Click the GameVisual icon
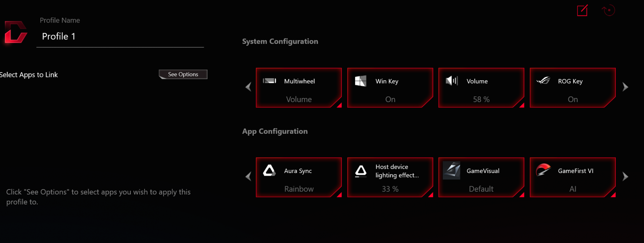 (451, 170)
